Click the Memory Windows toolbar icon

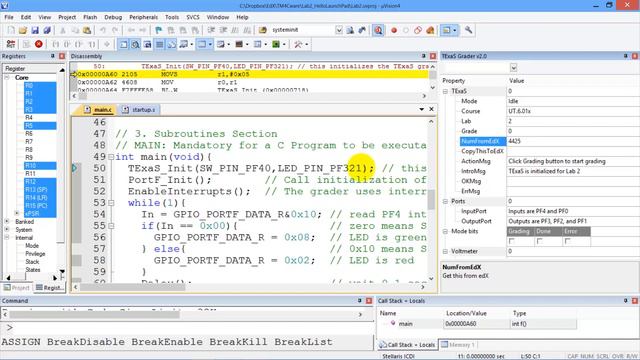pyautogui.click(x=202, y=44)
